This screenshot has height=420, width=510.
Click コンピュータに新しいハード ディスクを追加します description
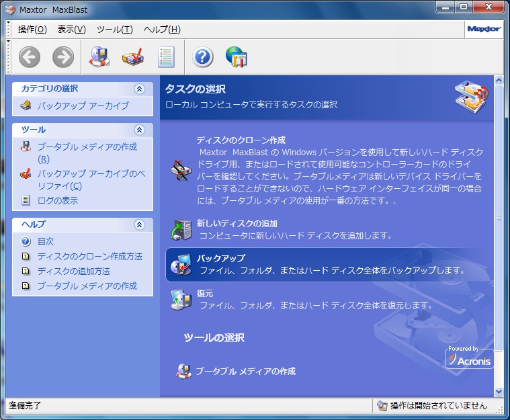point(296,235)
